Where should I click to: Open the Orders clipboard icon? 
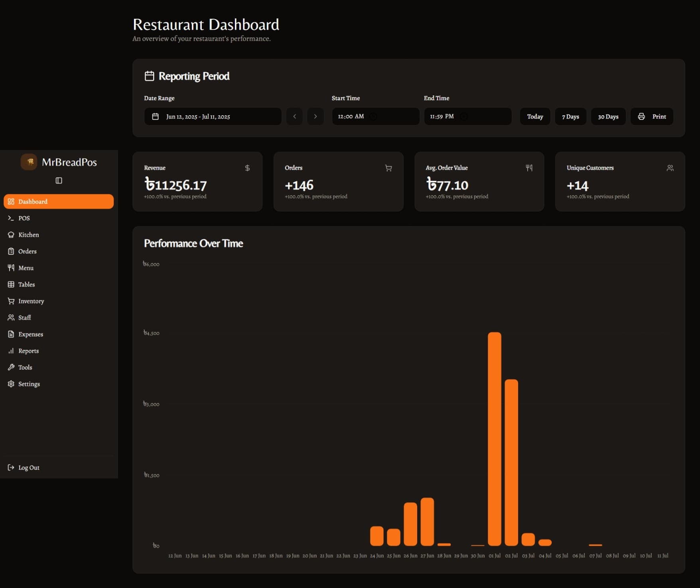[11, 251]
